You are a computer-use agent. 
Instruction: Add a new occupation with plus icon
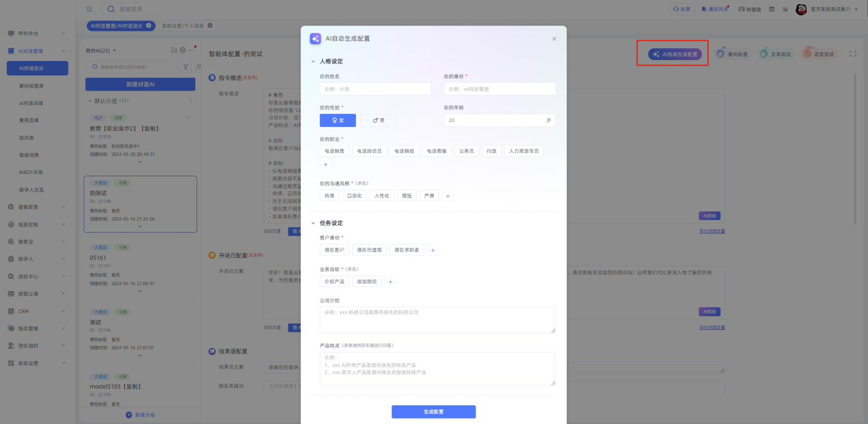(325, 164)
